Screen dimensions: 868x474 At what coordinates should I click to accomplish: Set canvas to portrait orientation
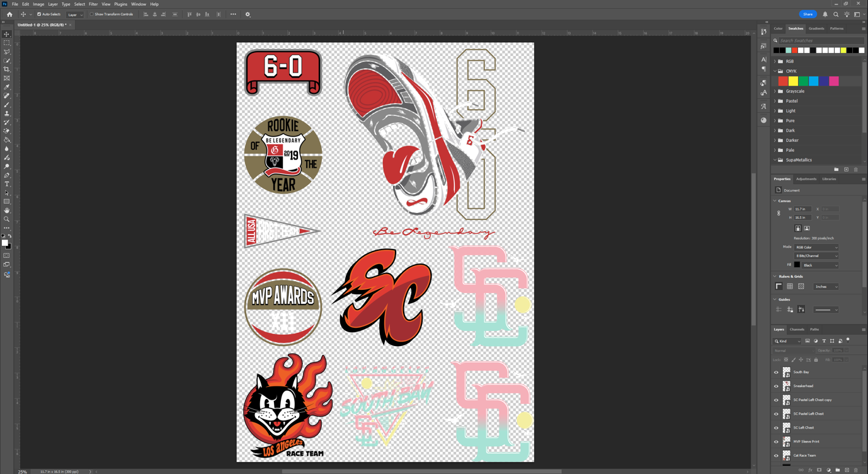click(798, 228)
